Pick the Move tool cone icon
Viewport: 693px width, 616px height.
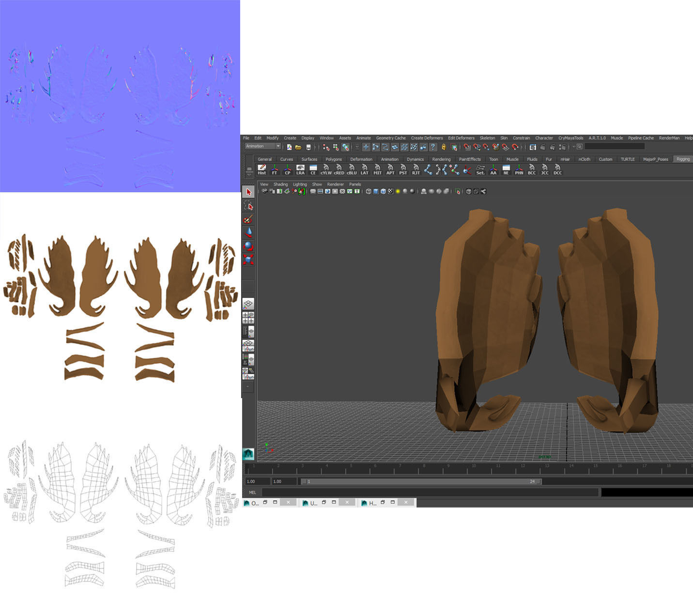click(x=248, y=232)
